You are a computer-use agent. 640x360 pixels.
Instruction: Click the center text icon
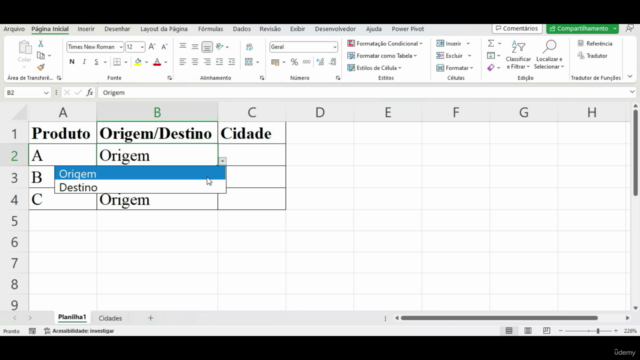pos(195,62)
